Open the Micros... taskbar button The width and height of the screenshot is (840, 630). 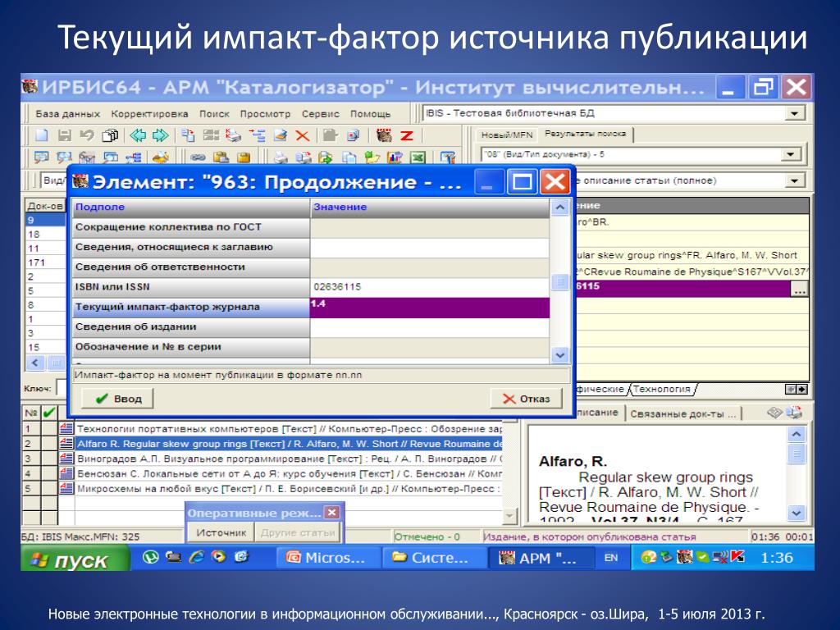pyautogui.click(x=327, y=558)
